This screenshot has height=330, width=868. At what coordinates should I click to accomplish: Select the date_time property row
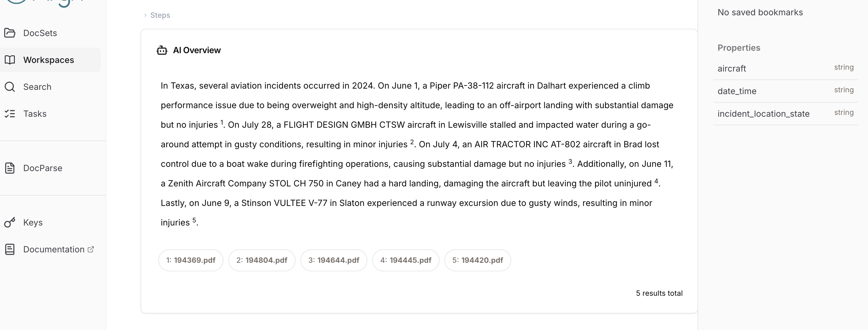(x=785, y=91)
